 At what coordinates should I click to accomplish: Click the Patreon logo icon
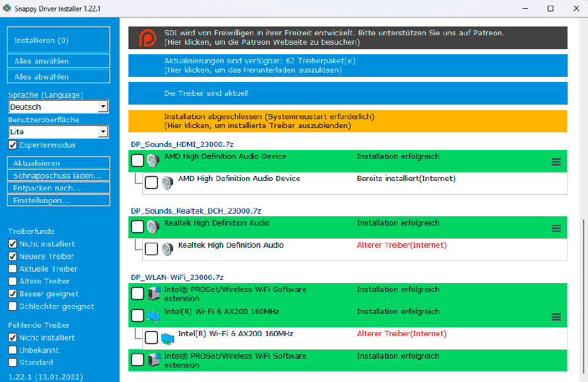(x=147, y=38)
